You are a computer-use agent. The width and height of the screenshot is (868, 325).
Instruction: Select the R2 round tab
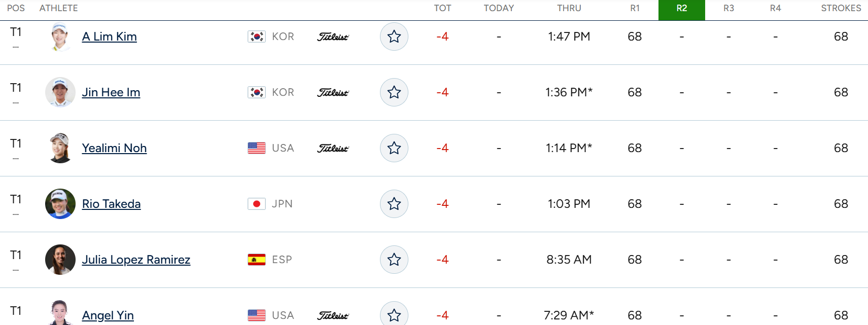click(x=682, y=9)
